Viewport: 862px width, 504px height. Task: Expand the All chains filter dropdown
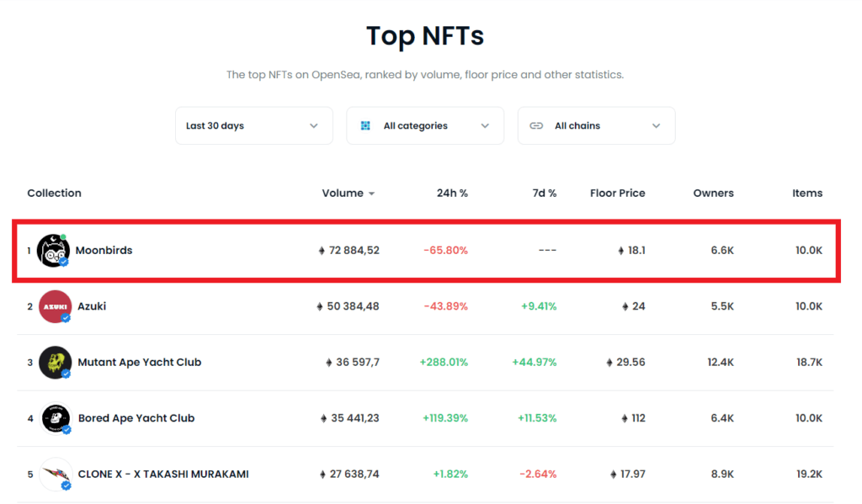(x=596, y=126)
